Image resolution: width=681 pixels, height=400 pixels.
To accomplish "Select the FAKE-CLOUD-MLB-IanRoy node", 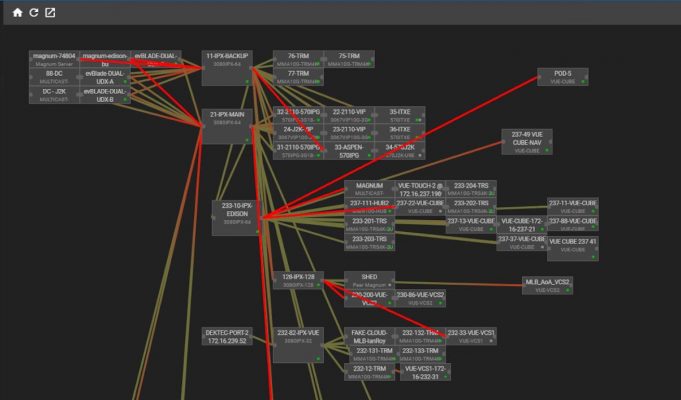I will [370, 337].
